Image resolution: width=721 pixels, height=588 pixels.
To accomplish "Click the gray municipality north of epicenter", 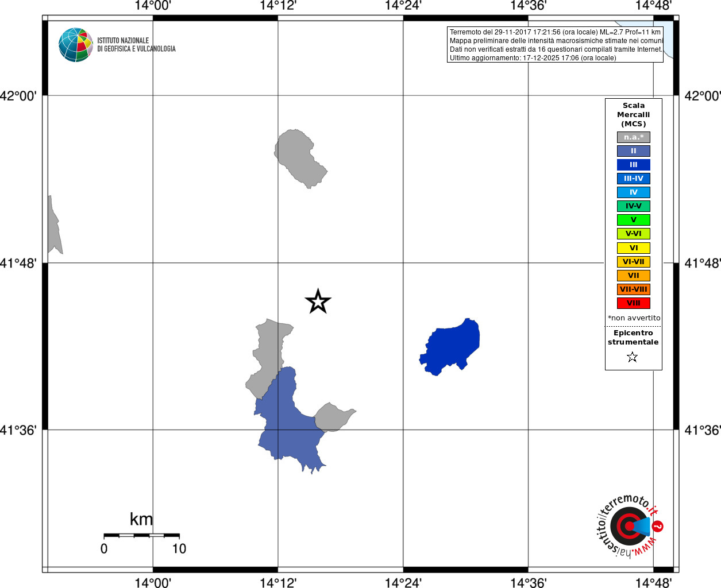I will pos(299,158).
